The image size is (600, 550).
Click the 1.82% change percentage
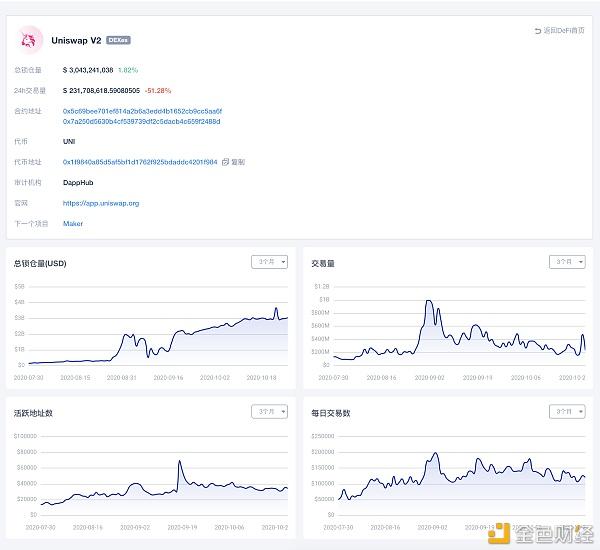click(x=128, y=70)
